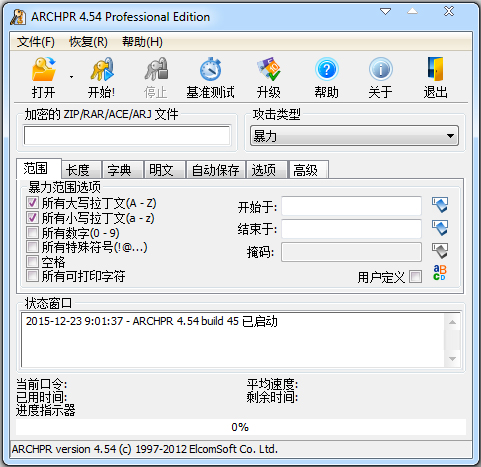Expand the 攻击类型 dropdown showing 暴力

[354, 136]
